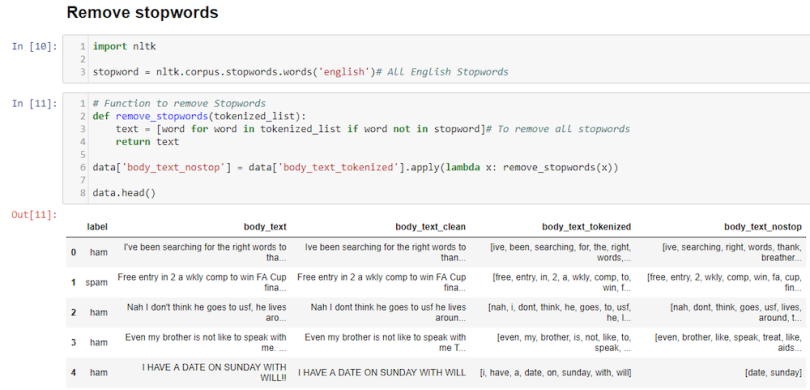Click the 'data.head()' line

(x=124, y=193)
